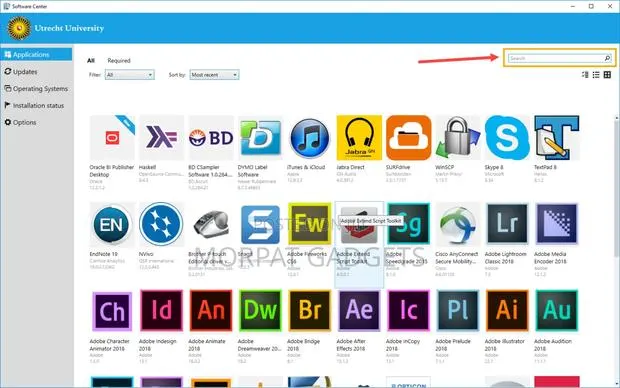
Task: Select the All tab
Action: coord(91,61)
